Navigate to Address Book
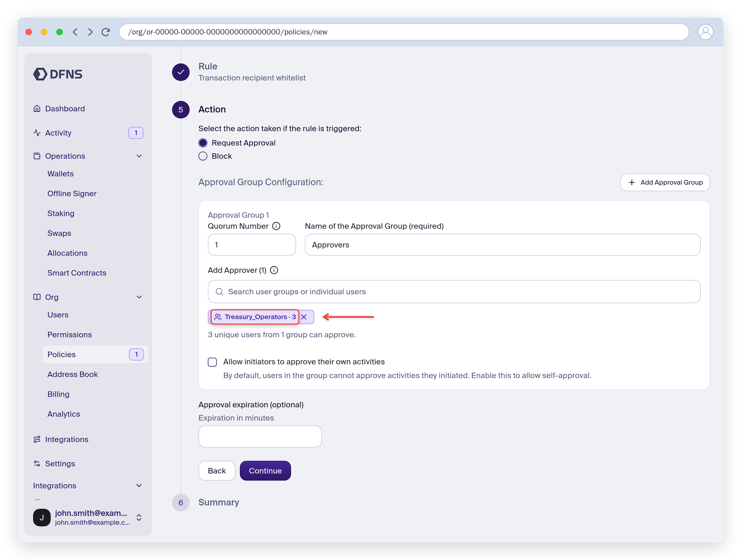The width and height of the screenshot is (741, 560). (x=72, y=374)
